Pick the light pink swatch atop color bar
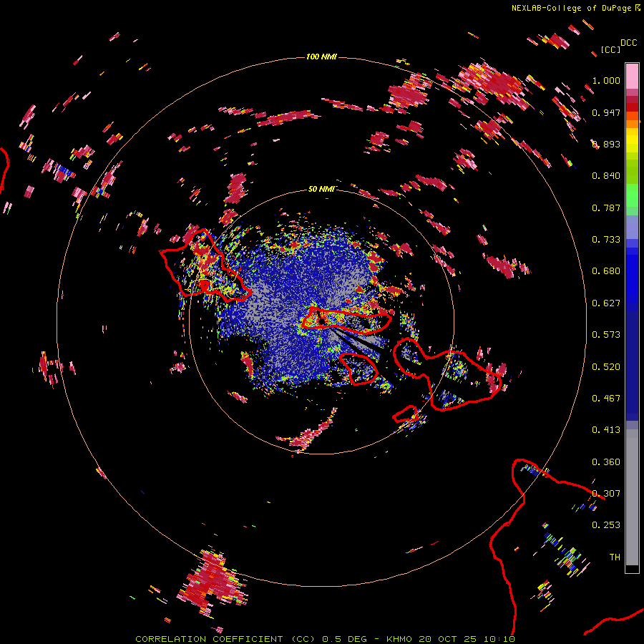 (632, 76)
